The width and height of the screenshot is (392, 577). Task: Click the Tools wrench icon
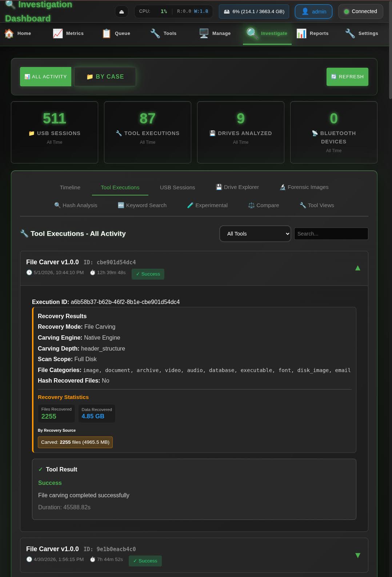(155, 33)
